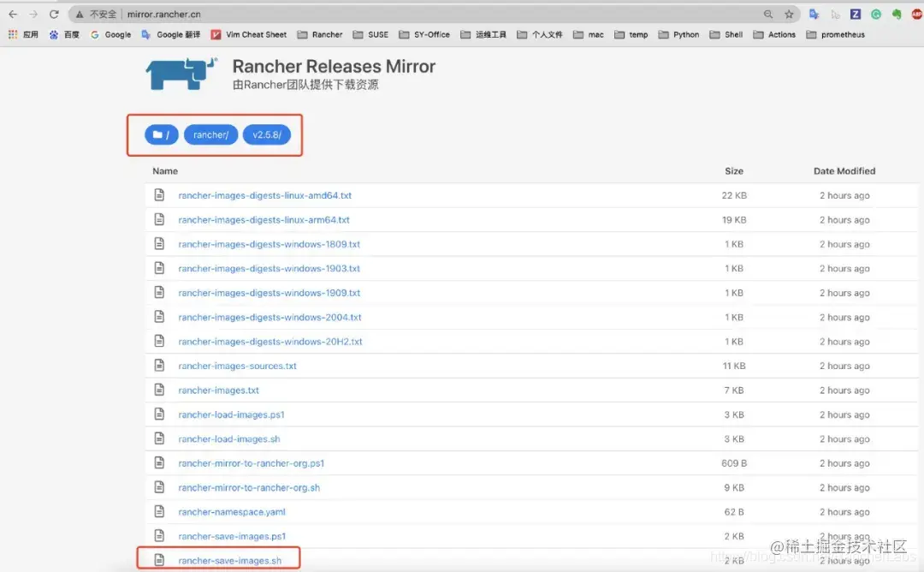The width and height of the screenshot is (924, 572).
Task: Download rancher-save-images.ps1
Action: (232, 536)
